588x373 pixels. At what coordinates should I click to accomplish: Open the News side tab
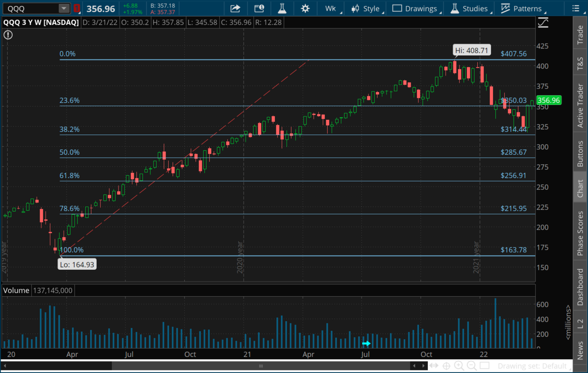tap(580, 350)
